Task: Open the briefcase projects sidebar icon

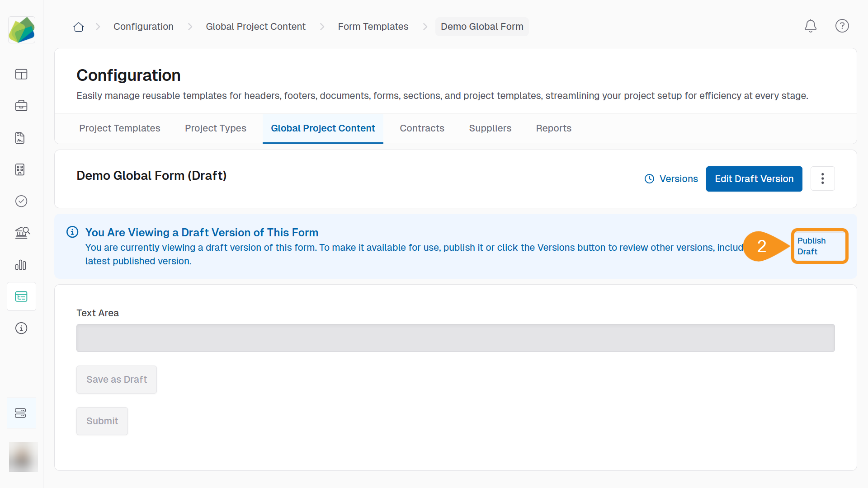Action: (21, 106)
